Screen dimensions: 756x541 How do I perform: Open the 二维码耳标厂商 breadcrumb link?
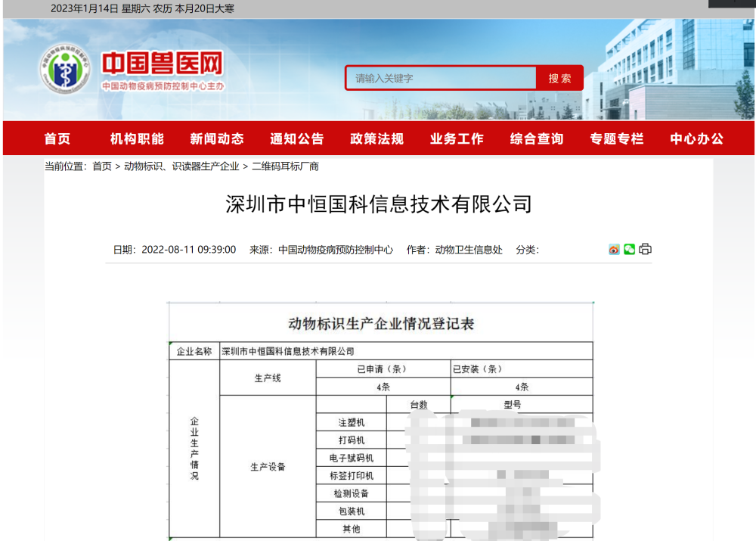[x=285, y=166]
